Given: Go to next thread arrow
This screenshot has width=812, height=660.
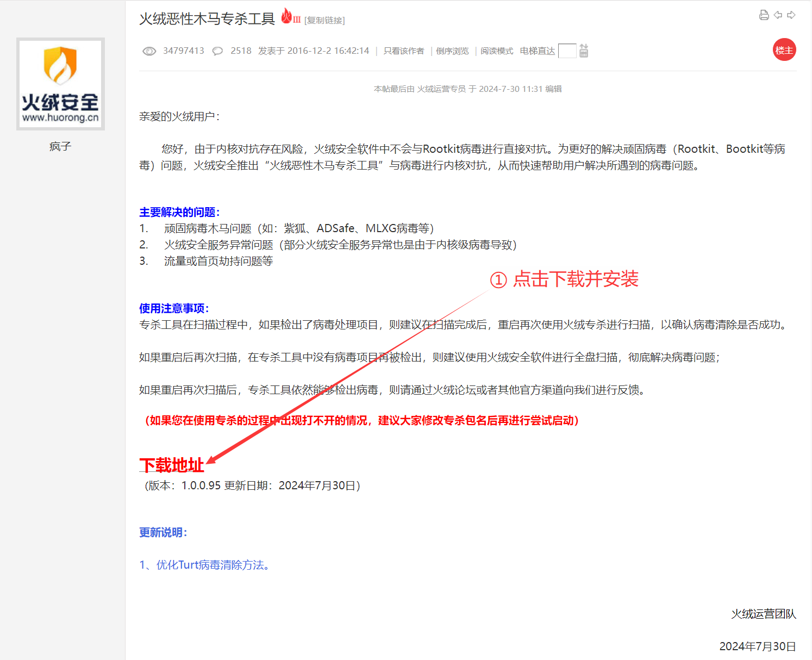Looking at the screenshot, I should (791, 15).
